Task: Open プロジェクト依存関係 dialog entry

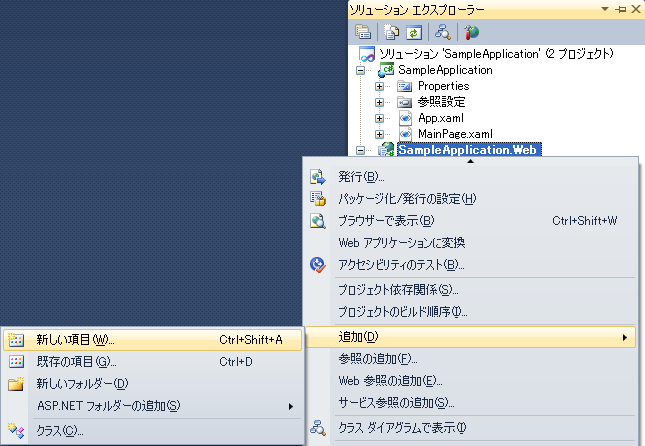Action: 471,290
